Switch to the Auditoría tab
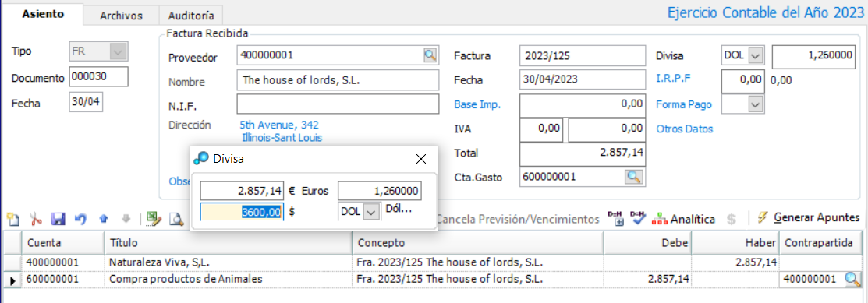This screenshot has height=303, width=868. pyautogui.click(x=191, y=16)
